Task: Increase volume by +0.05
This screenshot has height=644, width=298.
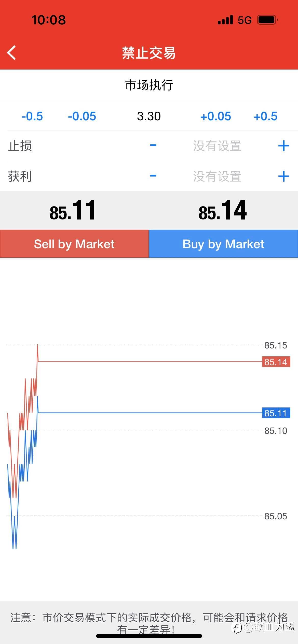Action: 215,116
